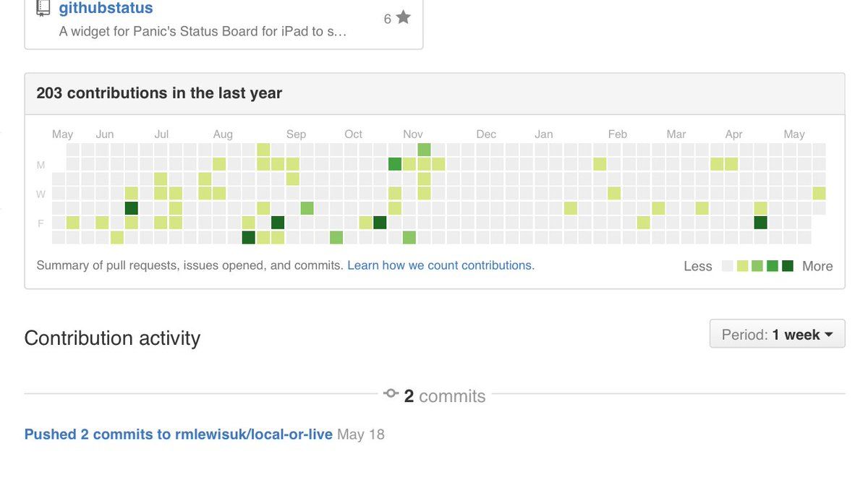The height and width of the screenshot is (488, 868).
Task: Open "Pushed 2 commits to rmlewisuk/local-or-live" link
Action: coord(178,435)
